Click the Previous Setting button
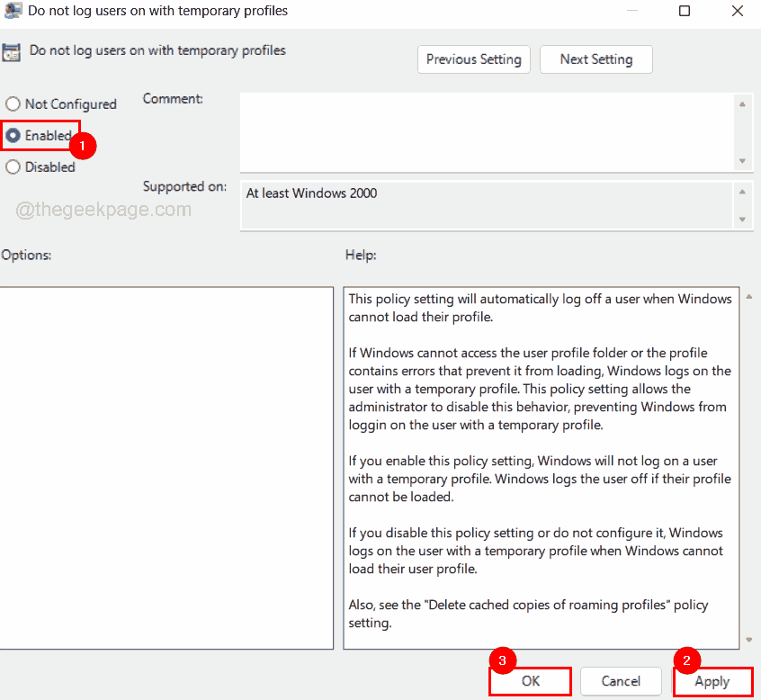The image size is (761, 700). pos(473,59)
